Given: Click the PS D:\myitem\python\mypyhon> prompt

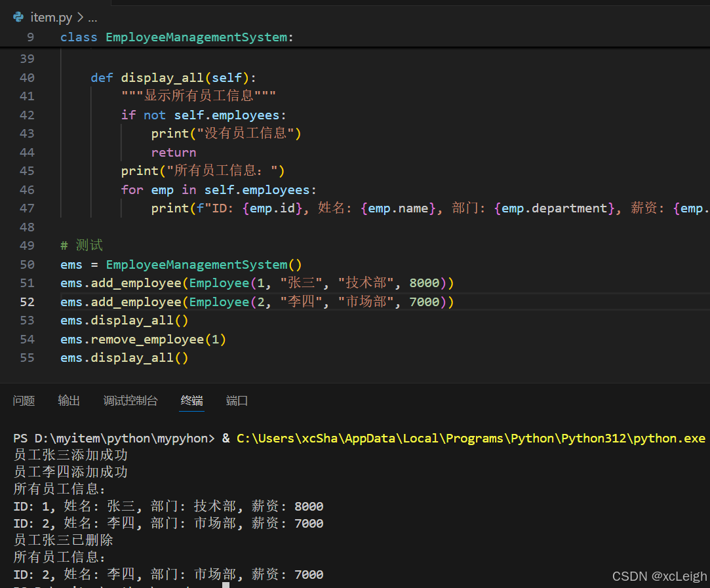Looking at the screenshot, I should pos(114,438).
